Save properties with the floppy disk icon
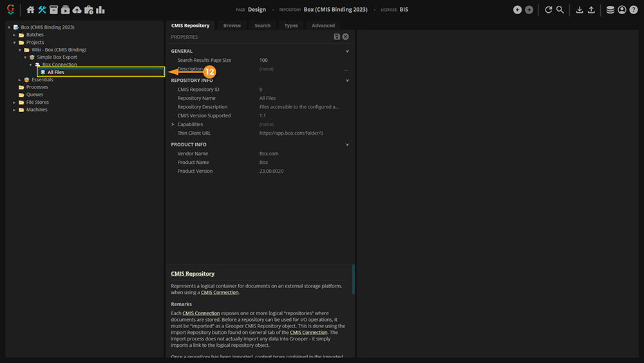This screenshot has height=363, width=644. [x=337, y=37]
